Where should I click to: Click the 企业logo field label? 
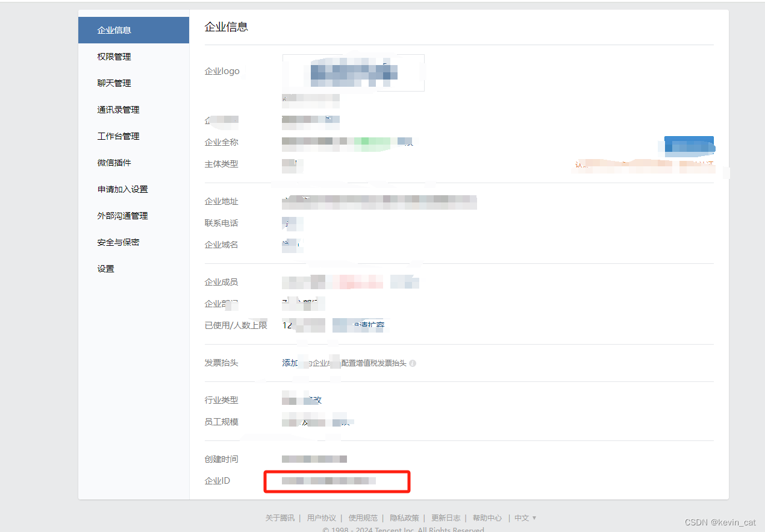pos(222,71)
